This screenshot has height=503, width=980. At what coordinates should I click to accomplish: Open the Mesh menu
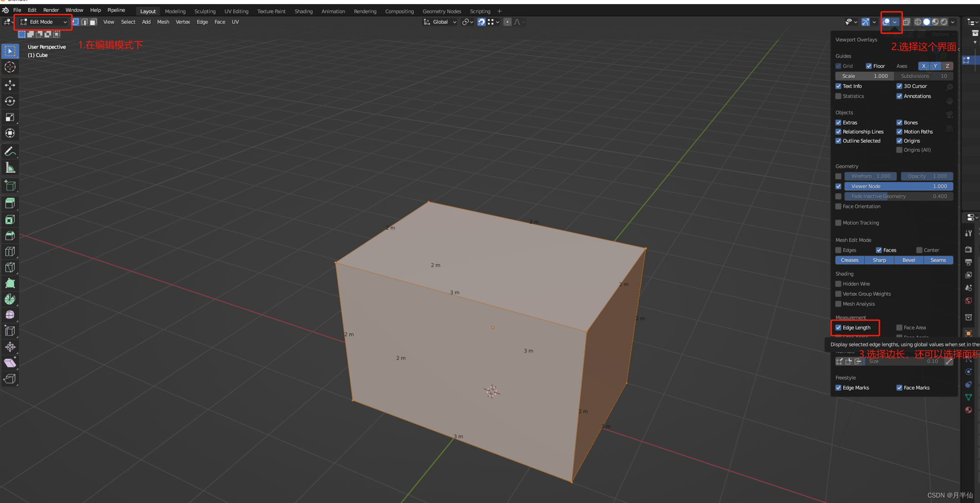(x=162, y=22)
